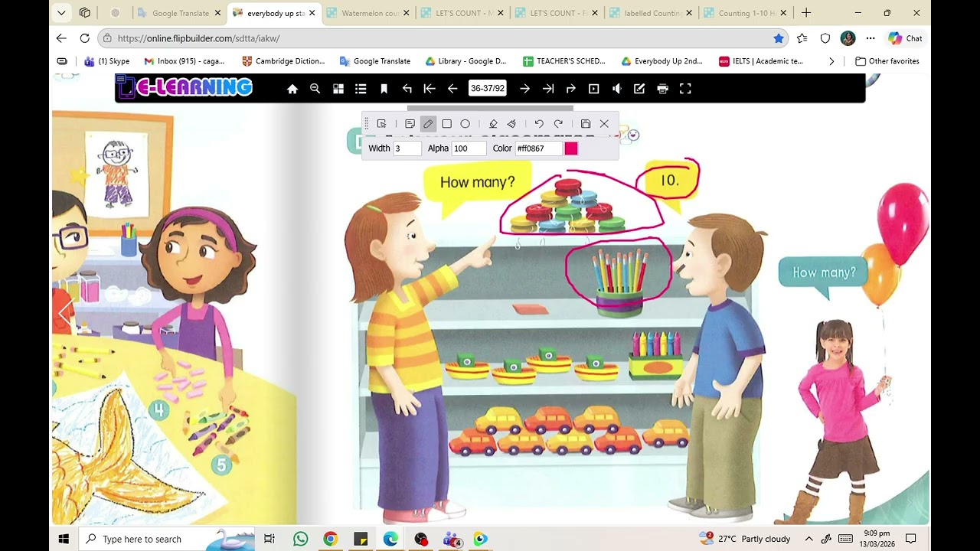
Task: Open the tab search dropdown chevron
Action: pos(61,13)
